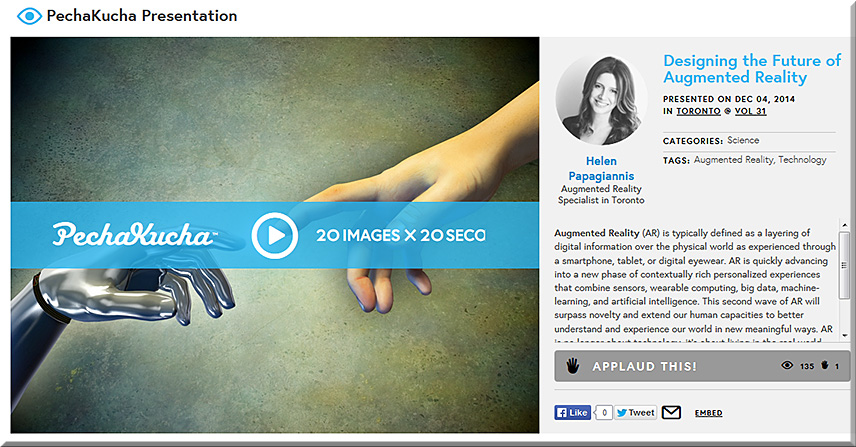Click the play button on the video banner
Viewport: 856px width, 447px height.
(x=275, y=235)
